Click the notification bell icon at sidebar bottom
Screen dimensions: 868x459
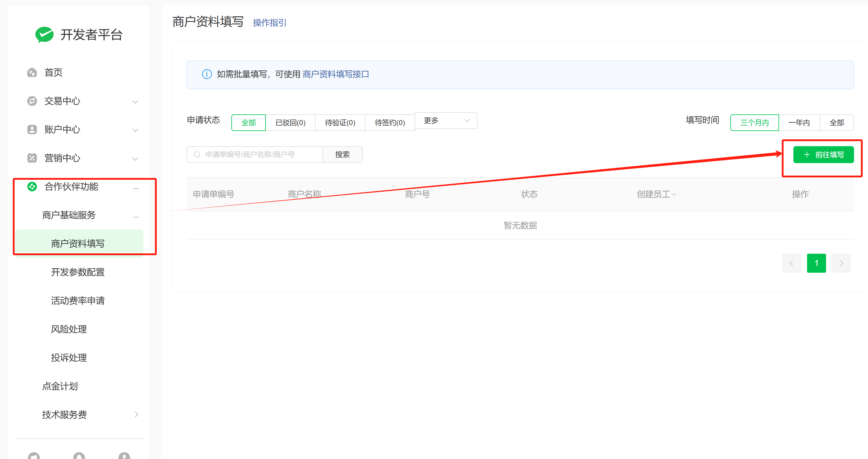click(x=79, y=456)
